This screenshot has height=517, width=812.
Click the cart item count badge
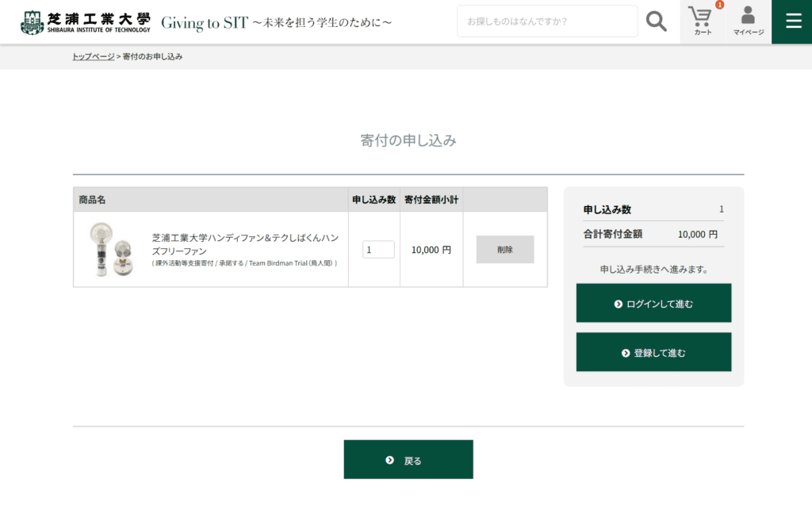tap(719, 5)
